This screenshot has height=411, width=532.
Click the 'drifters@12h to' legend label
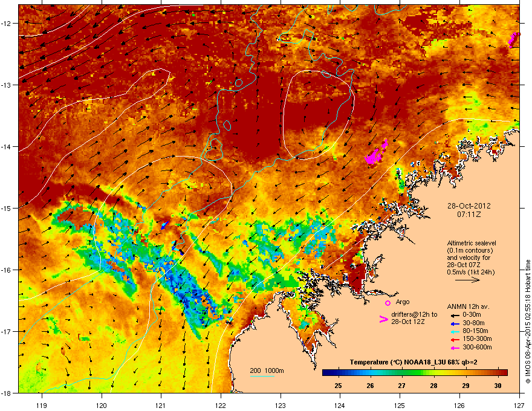coord(414,315)
